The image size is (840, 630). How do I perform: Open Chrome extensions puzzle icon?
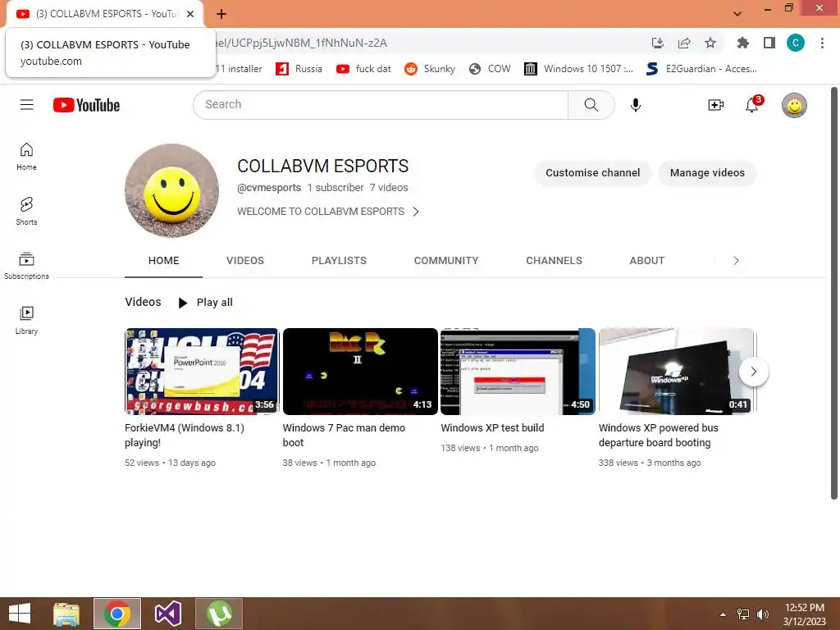pyautogui.click(x=742, y=43)
